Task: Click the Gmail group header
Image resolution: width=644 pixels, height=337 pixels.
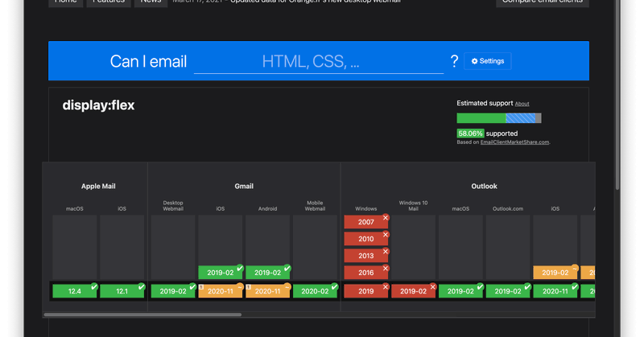Action: (x=244, y=187)
